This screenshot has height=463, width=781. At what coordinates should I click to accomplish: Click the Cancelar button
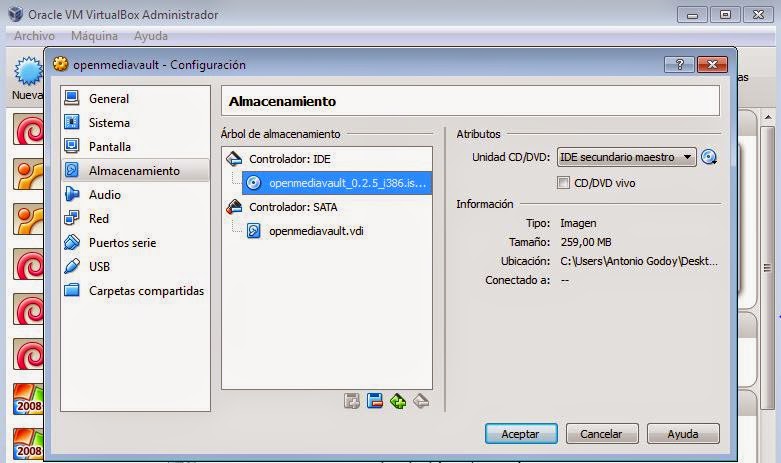pyautogui.click(x=602, y=434)
